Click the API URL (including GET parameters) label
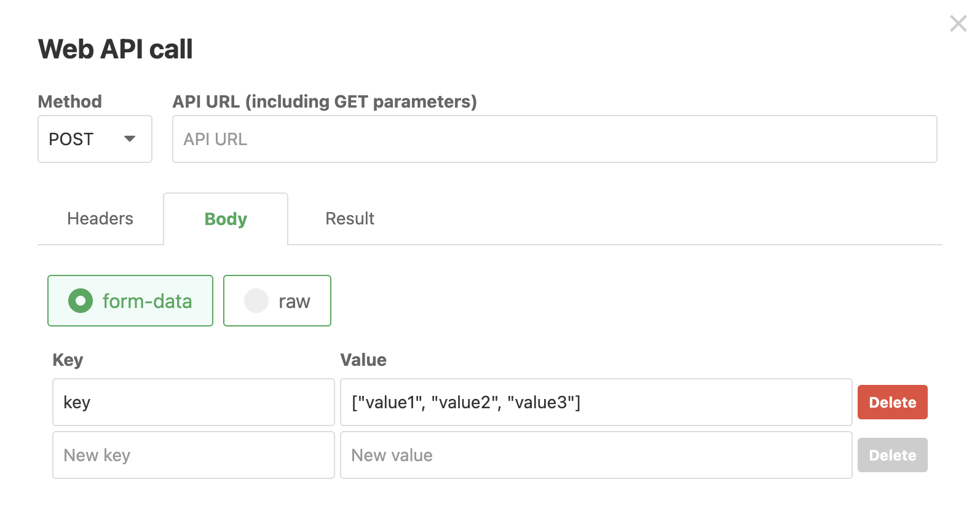Image resolution: width=980 pixels, height=530 pixels. coord(325,101)
